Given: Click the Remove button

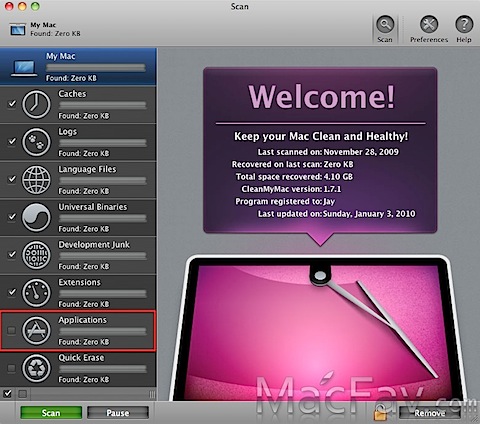Looking at the screenshot, I should pos(430,413).
